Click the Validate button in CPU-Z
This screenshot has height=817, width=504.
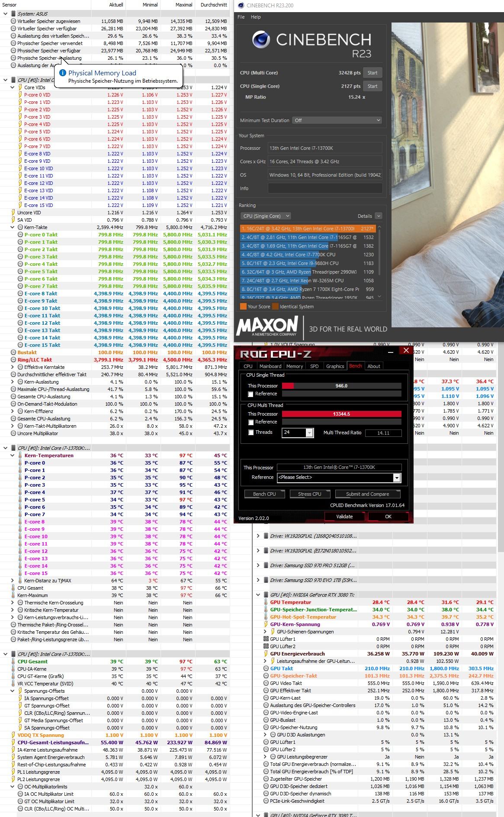click(x=344, y=517)
